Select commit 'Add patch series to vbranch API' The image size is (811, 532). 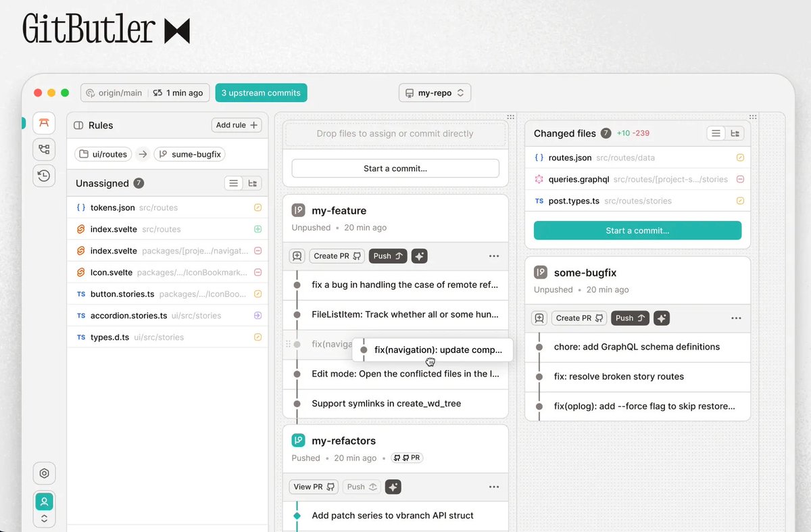tap(395, 516)
